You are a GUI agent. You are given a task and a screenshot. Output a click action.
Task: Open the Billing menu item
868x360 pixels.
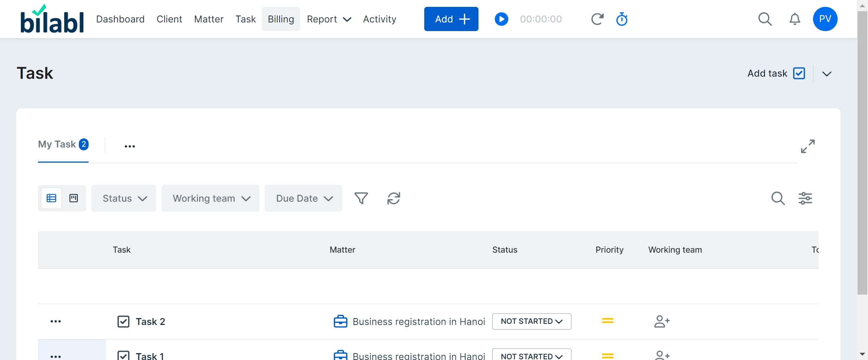point(281,19)
